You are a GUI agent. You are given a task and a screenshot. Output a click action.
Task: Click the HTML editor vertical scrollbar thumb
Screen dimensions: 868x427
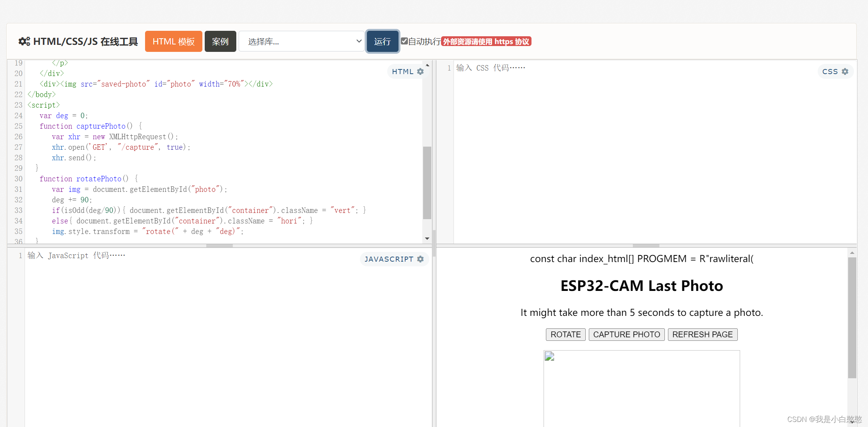(427, 183)
